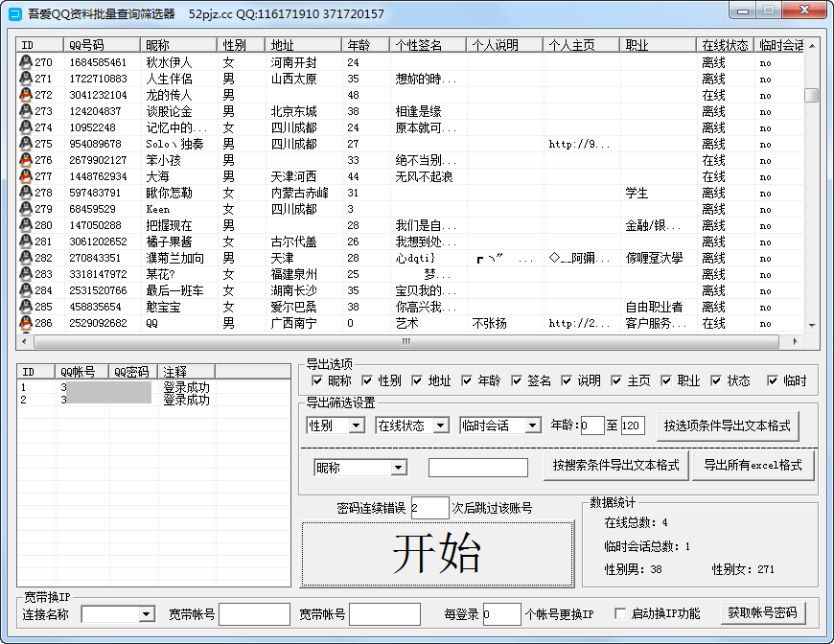Click the app icon in the title bar

[15, 13]
